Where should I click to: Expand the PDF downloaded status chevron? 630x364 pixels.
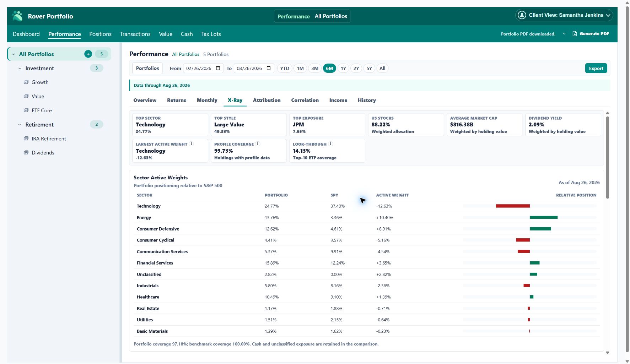point(564,34)
